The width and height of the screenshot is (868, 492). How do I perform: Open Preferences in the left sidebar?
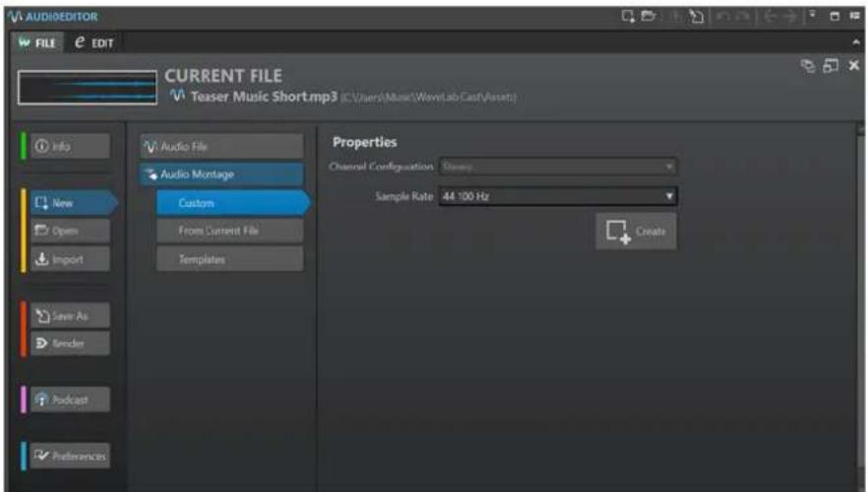pos(70,456)
